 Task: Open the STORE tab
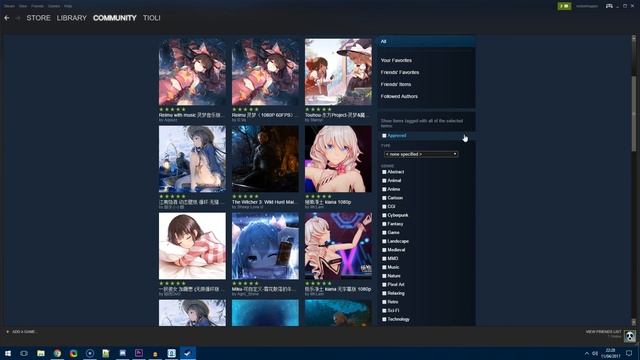tap(38, 18)
